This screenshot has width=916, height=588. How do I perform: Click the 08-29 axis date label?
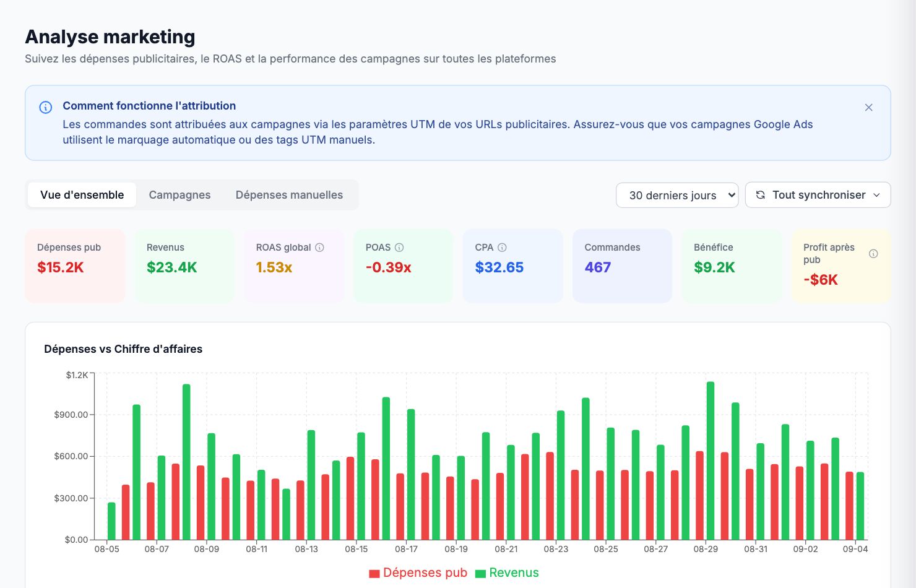pos(706,549)
